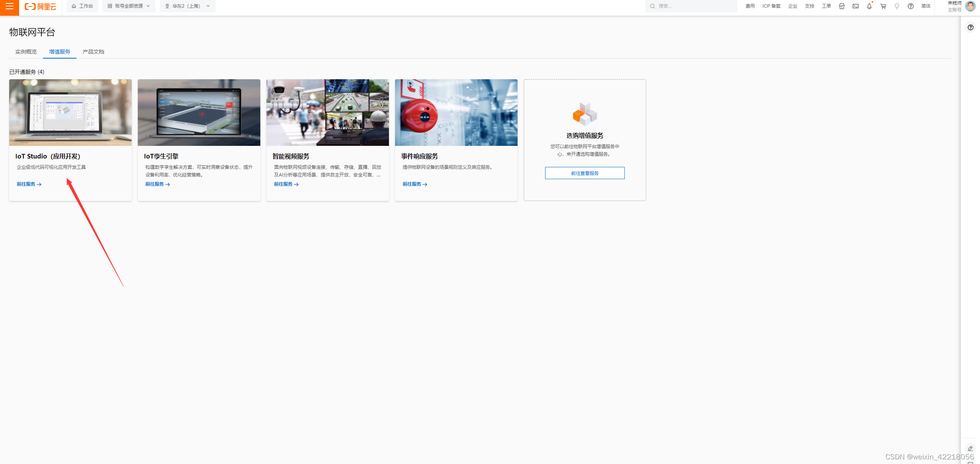Open the notifications bell
The image size is (980, 464).
pos(869,6)
